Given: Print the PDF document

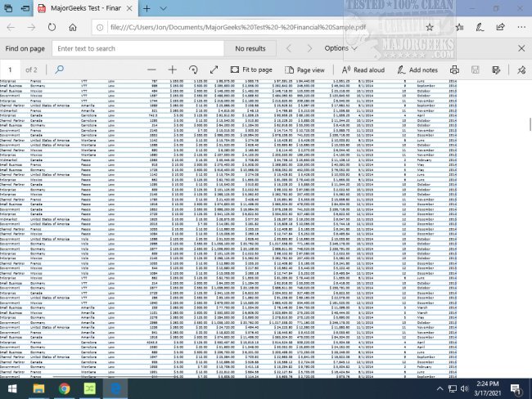Looking at the screenshot, I should click(x=454, y=69).
